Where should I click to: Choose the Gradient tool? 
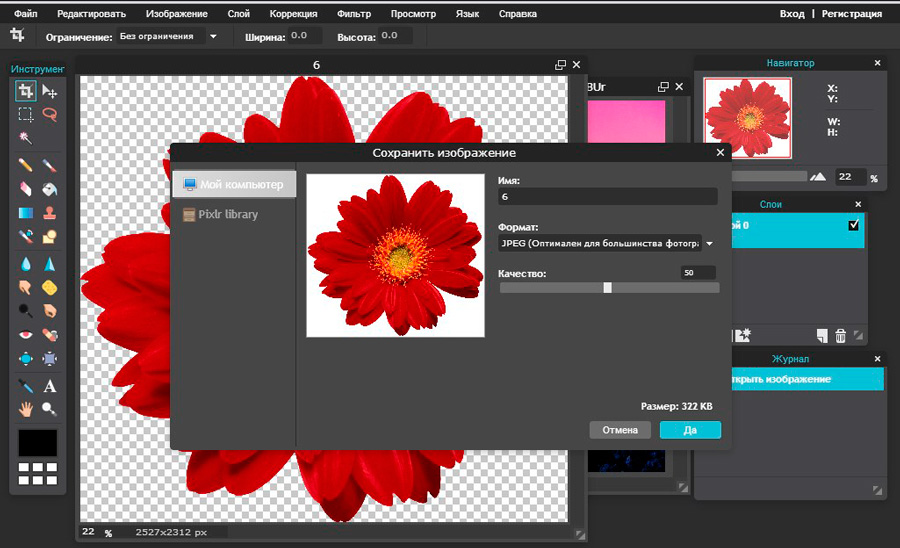(26, 212)
